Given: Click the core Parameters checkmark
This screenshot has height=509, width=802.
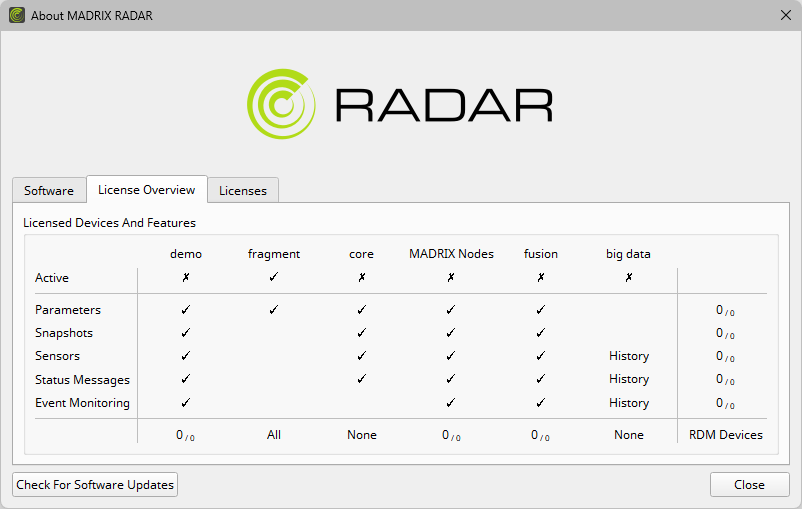Looking at the screenshot, I should point(362,309).
